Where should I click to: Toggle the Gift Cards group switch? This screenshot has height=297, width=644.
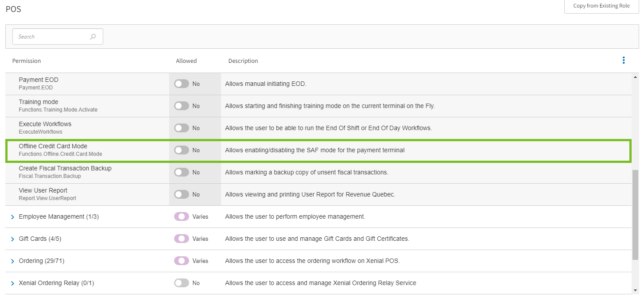[x=181, y=239]
